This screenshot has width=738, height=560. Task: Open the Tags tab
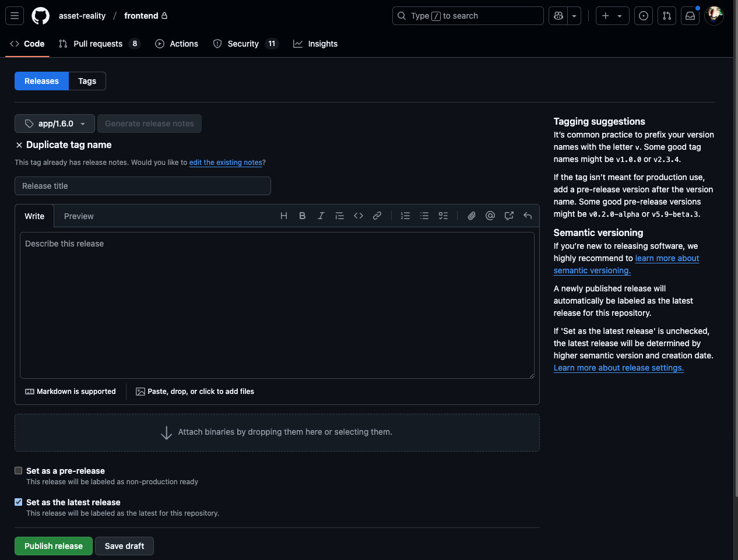pos(87,81)
